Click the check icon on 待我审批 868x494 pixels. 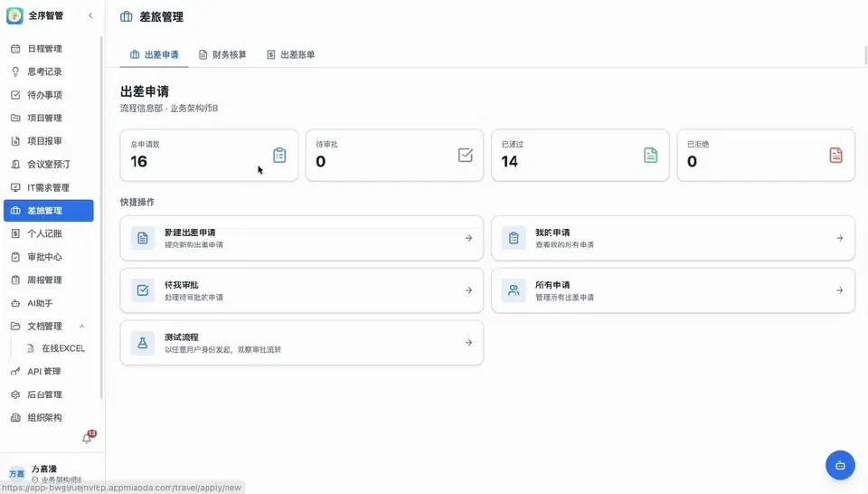click(x=143, y=290)
